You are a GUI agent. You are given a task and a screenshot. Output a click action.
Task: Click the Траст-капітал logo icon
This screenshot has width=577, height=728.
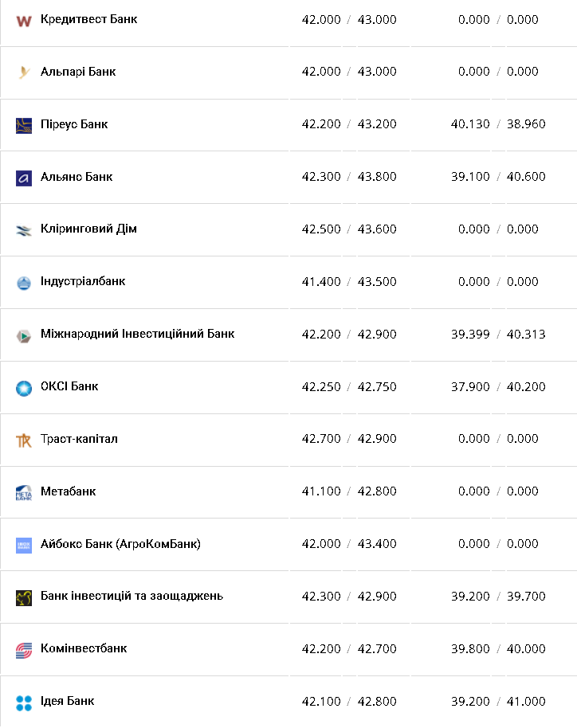pos(24,440)
